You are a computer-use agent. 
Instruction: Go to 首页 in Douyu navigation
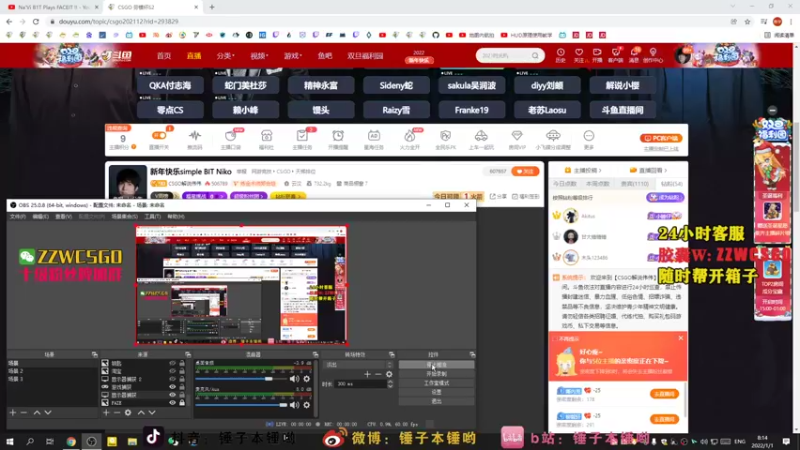(164, 56)
